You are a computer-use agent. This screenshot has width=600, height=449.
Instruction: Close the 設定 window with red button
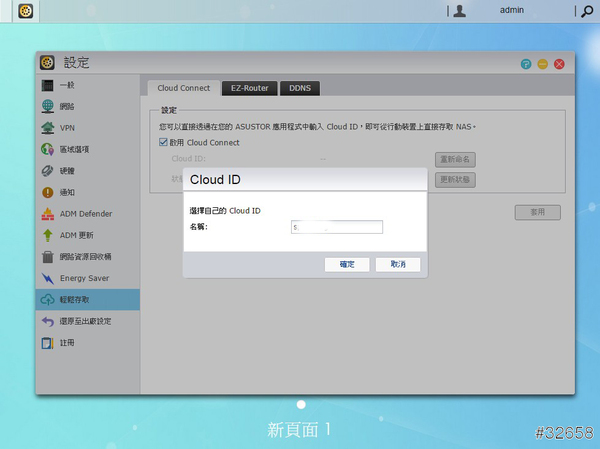[559, 64]
